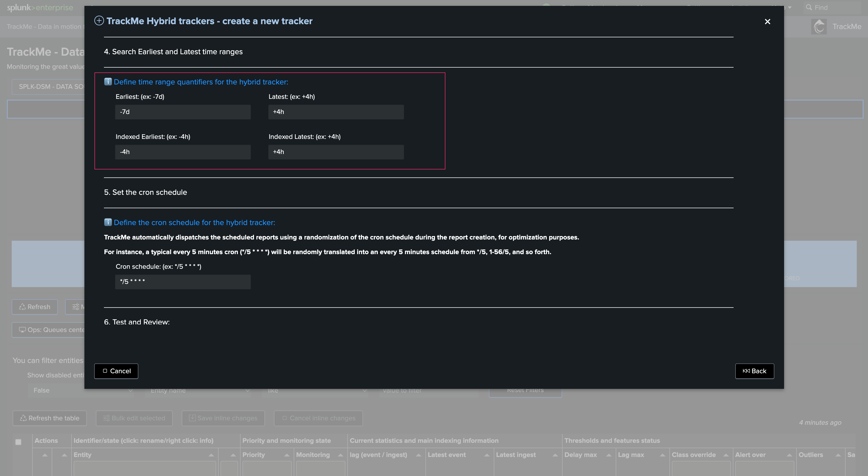
Task: Click the '4 minutes ago' timestamp text
Action: pos(820,423)
